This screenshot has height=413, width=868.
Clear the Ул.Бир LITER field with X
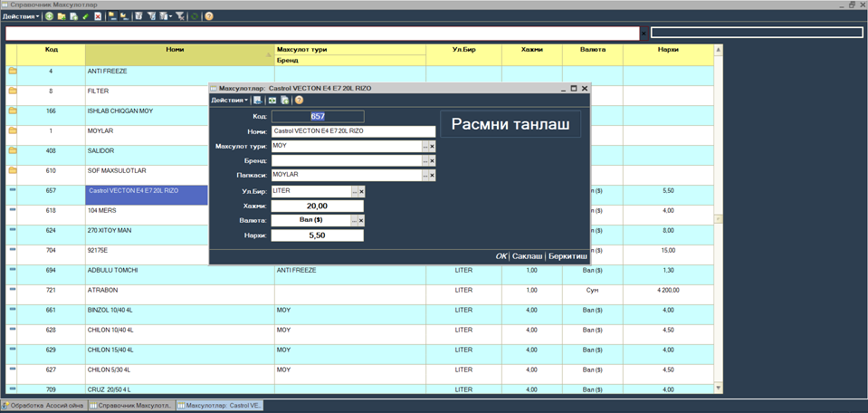click(x=361, y=191)
